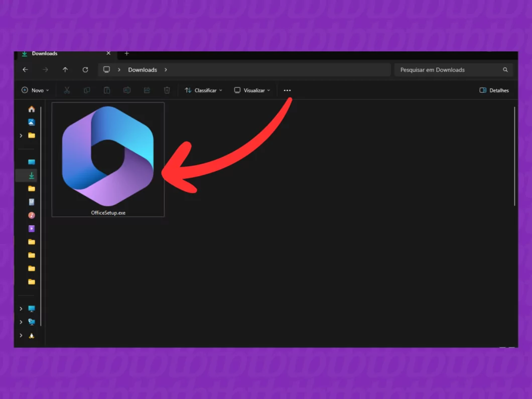The height and width of the screenshot is (399, 532).
Task: Expand the This PC tree node
Action: tap(21, 309)
